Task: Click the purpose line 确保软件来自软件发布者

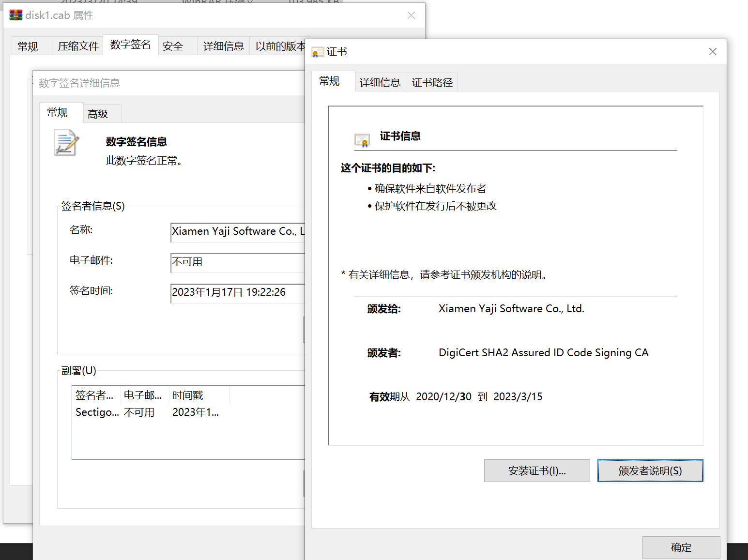Action: click(x=430, y=189)
